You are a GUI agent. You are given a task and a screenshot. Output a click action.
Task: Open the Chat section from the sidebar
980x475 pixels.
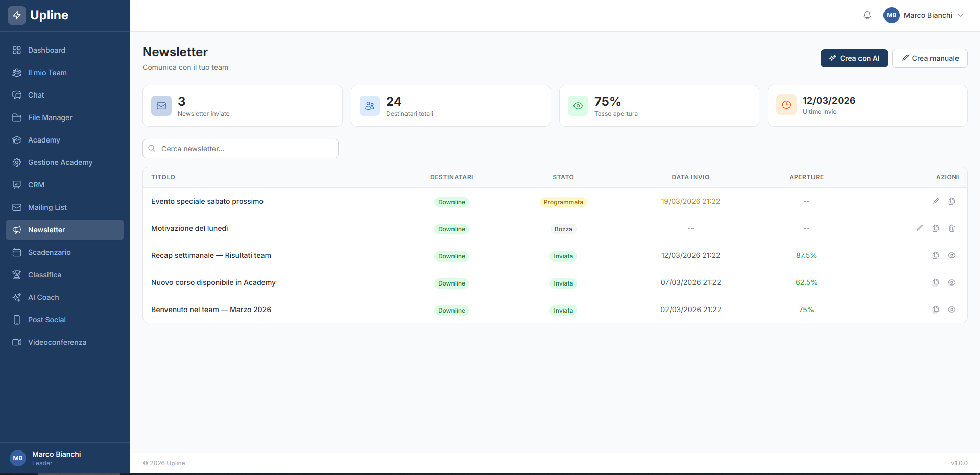coord(36,95)
